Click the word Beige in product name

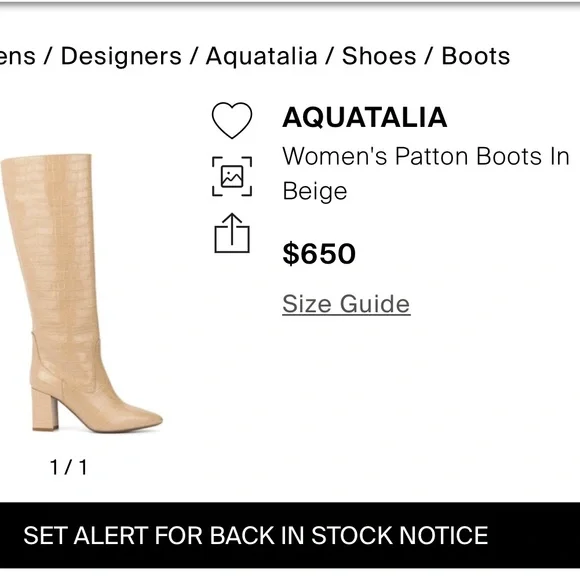[315, 192]
